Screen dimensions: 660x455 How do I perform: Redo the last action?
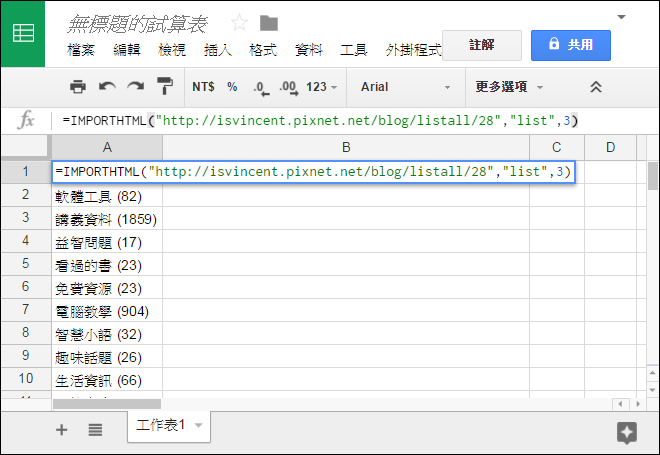tap(136, 87)
